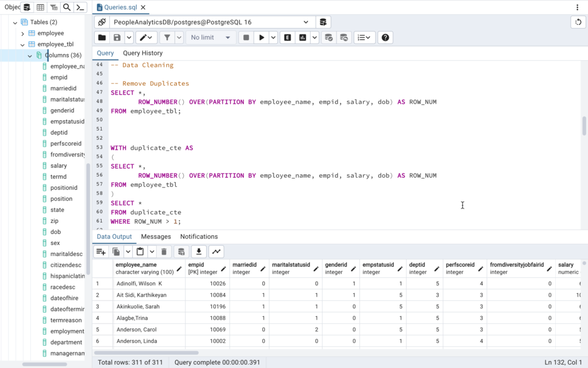Collapse the Columns (36) node
The height and width of the screenshot is (368, 588).
click(x=30, y=55)
